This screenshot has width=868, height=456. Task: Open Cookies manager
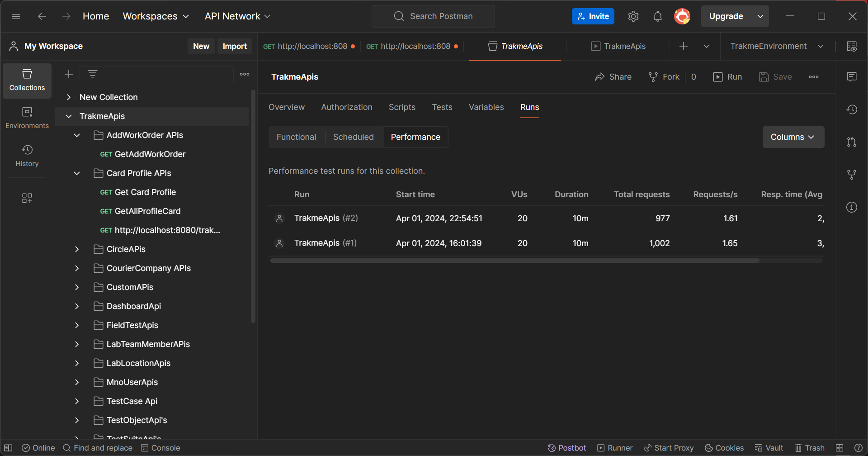[x=724, y=448]
